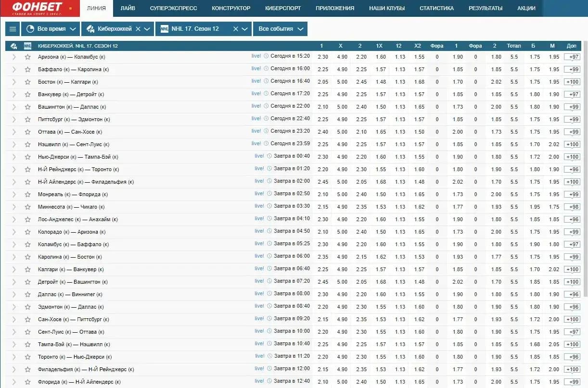The width and height of the screenshot is (588, 388).
Task: Click live label for Бостон — Калгари
Action: click(256, 81)
